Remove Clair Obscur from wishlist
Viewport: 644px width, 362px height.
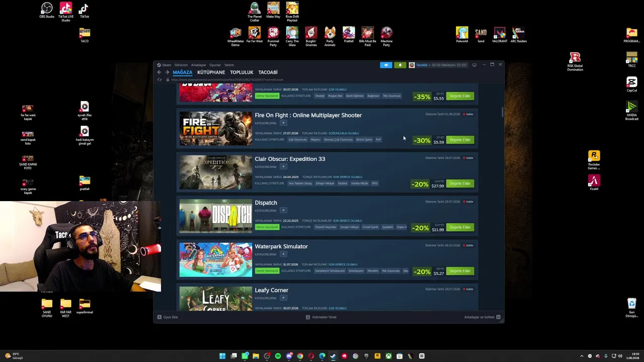pos(468,158)
